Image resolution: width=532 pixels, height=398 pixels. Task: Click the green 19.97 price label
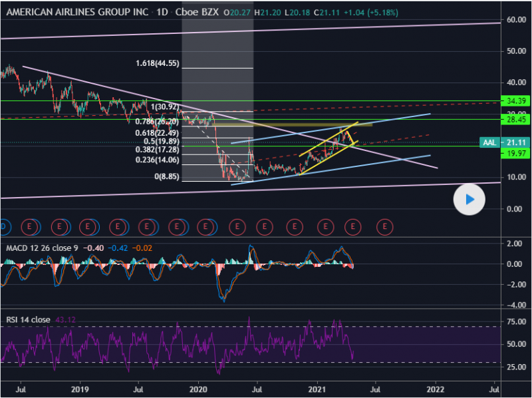point(517,154)
